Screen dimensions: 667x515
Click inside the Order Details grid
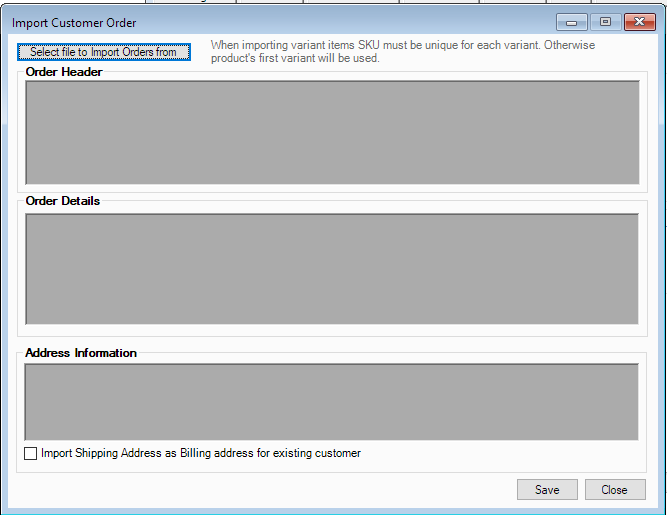[x=332, y=268]
